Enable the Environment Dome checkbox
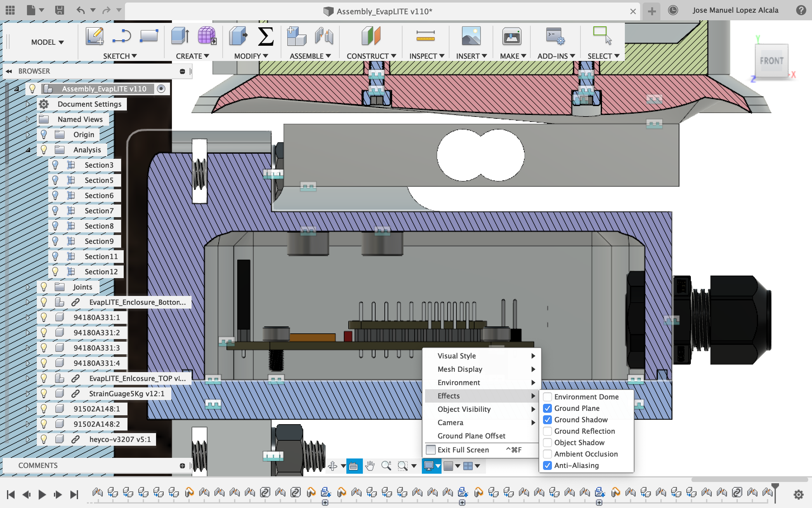Screen dimensions: 812x508 coord(547,397)
